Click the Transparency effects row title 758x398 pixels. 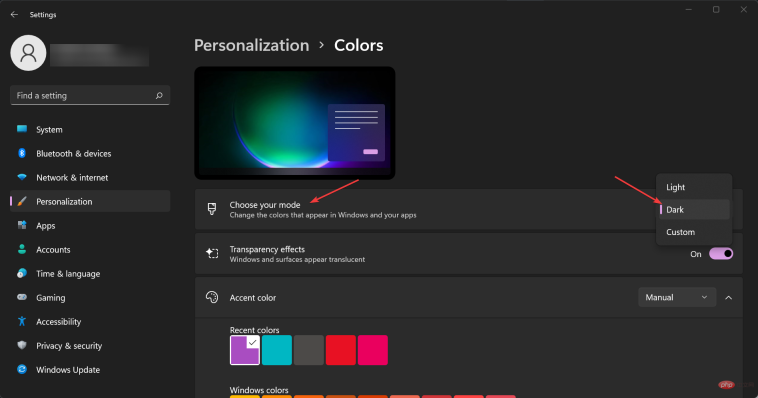pyautogui.click(x=267, y=249)
